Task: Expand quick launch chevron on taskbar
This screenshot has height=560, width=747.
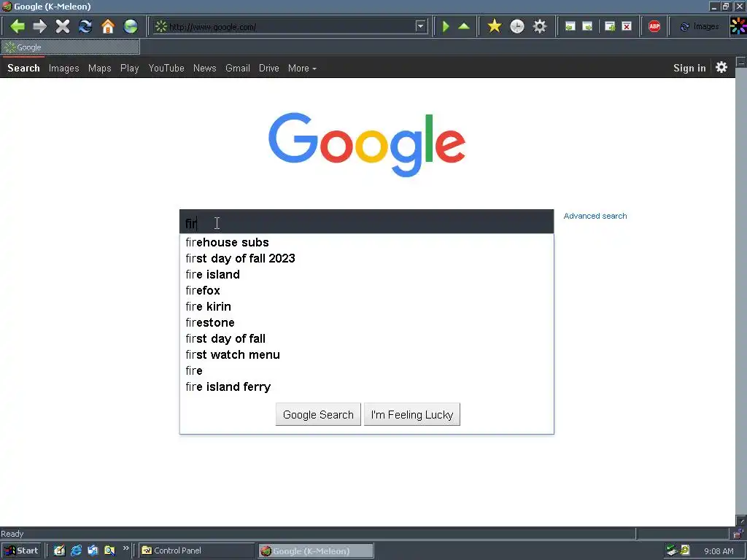Action: [125, 548]
